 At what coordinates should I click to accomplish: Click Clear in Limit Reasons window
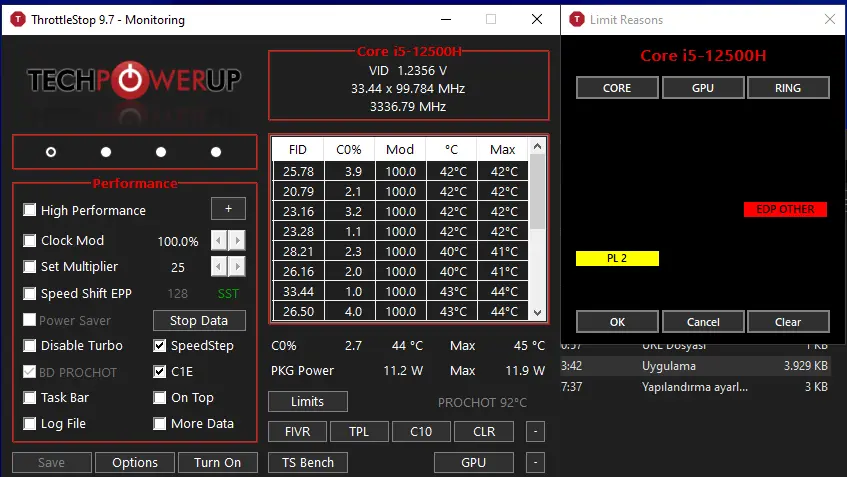point(788,322)
